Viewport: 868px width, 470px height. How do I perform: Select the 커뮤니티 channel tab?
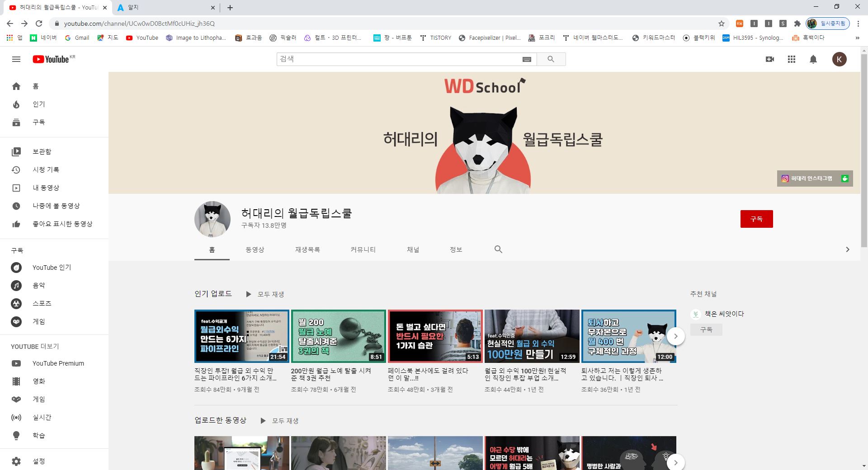(x=363, y=249)
